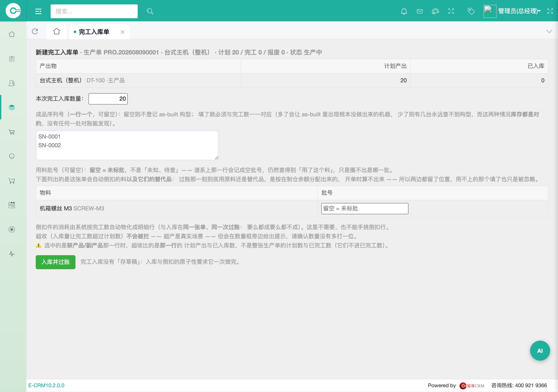
Task: Click the SCREW-M3 batch number field
Action: (x=365, y=208)
